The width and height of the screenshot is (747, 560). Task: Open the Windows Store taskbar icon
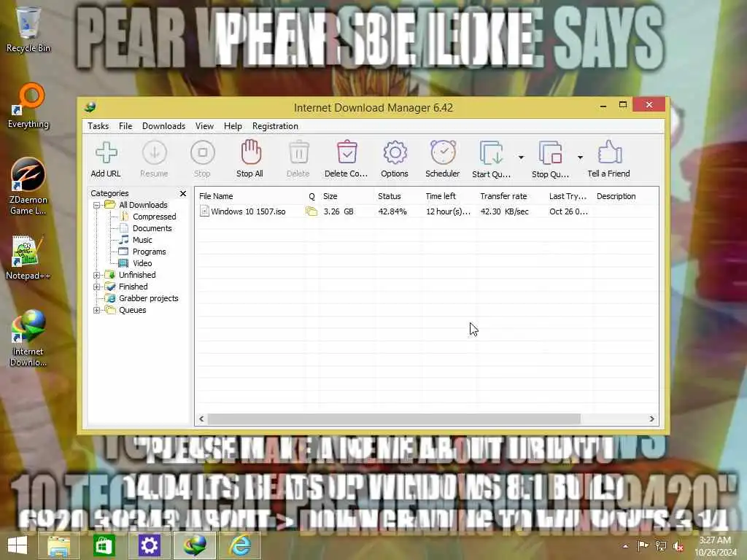pos(104,545)
